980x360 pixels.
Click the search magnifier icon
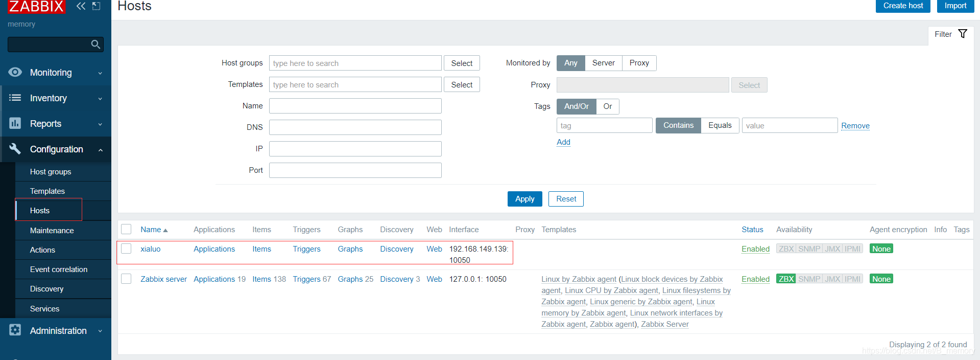coord(95,44)
